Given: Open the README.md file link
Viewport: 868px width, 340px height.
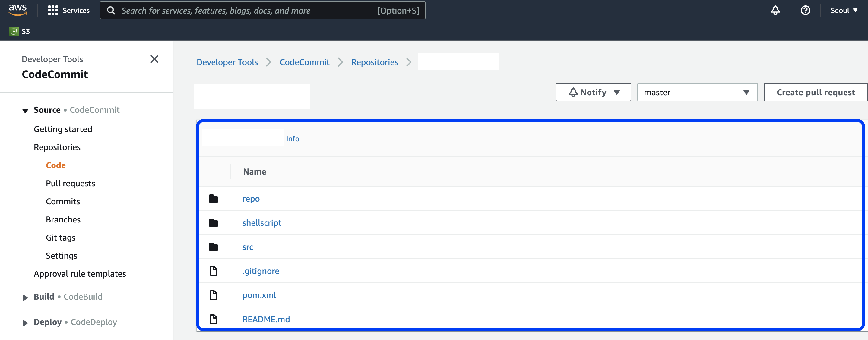Looking at the screenshot, I should click(266, 319).
